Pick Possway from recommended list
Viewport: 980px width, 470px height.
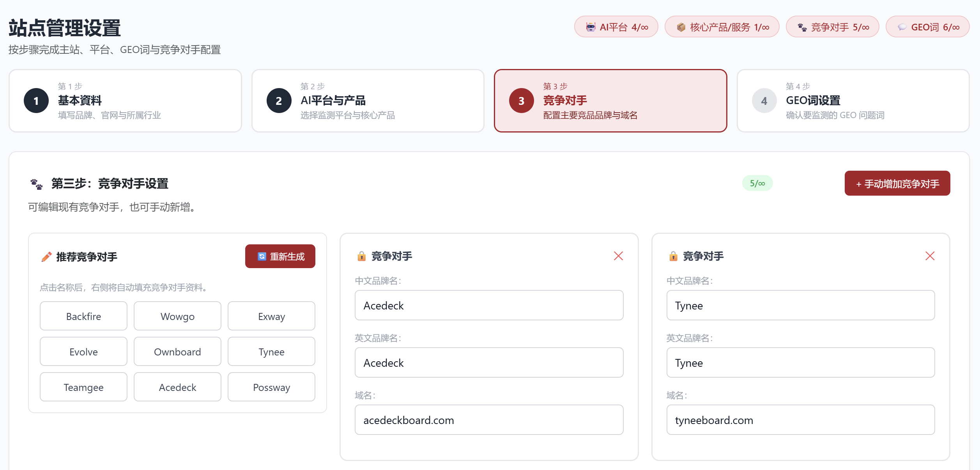pos(271,387)
